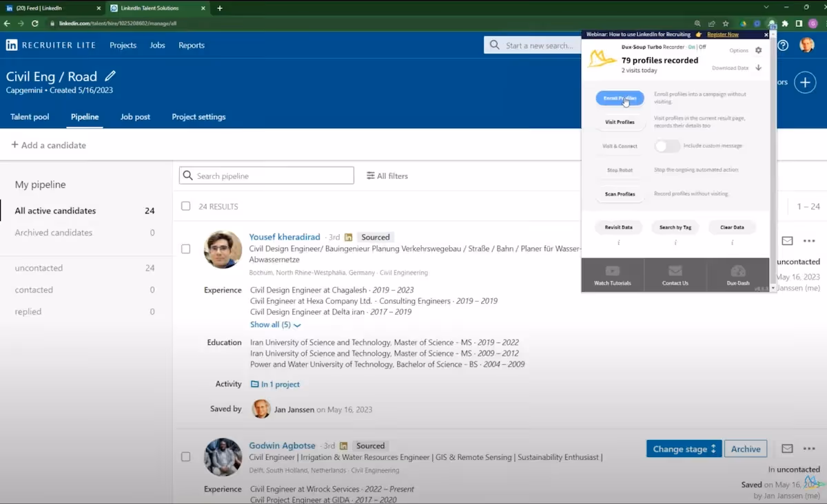Click info icon under Clear Data
The image size is (827, 504).
pos(732,242)
